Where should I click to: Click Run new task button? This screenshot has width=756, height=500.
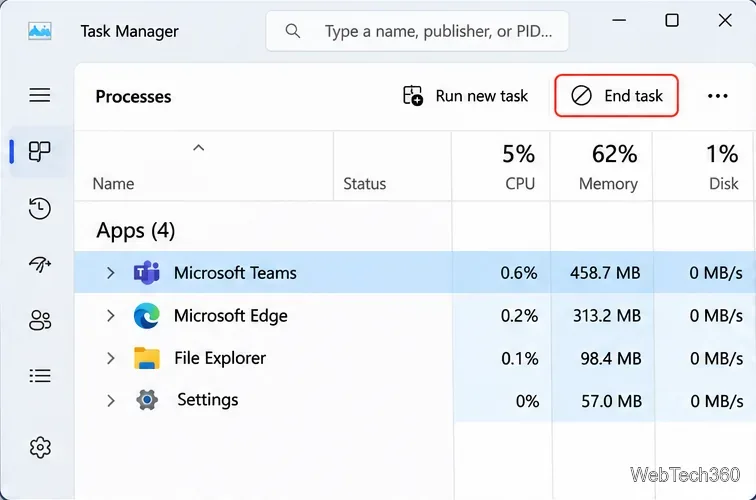tap(465, 95)
